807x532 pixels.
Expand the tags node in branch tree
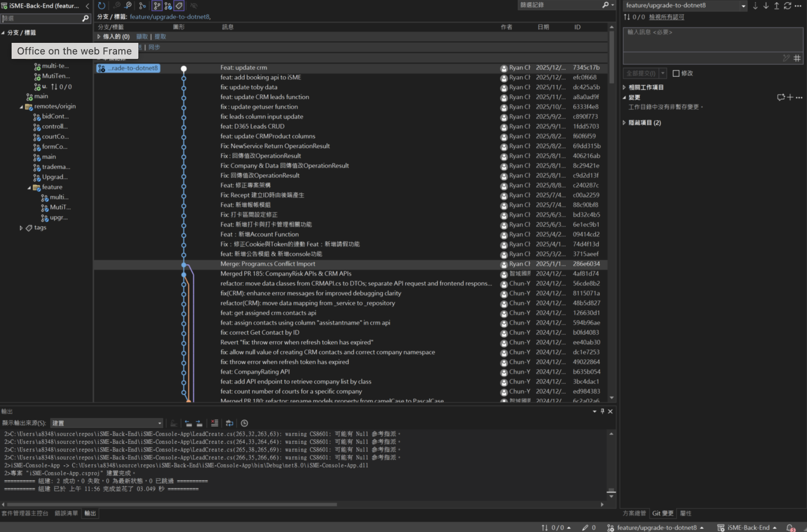pos(21,228)
